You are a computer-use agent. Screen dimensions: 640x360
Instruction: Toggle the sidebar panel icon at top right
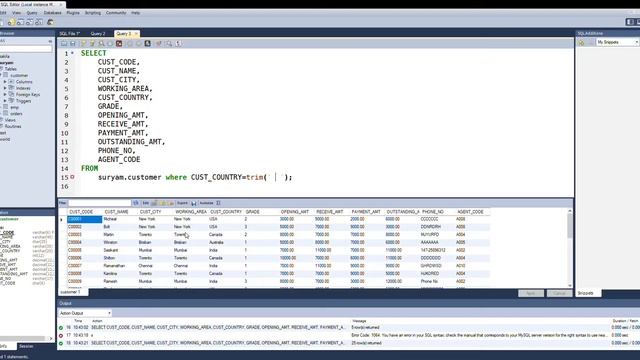point(630,22)
